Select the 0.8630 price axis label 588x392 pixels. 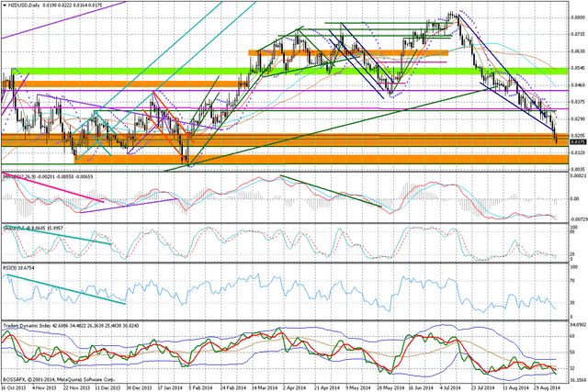[578, 51]
